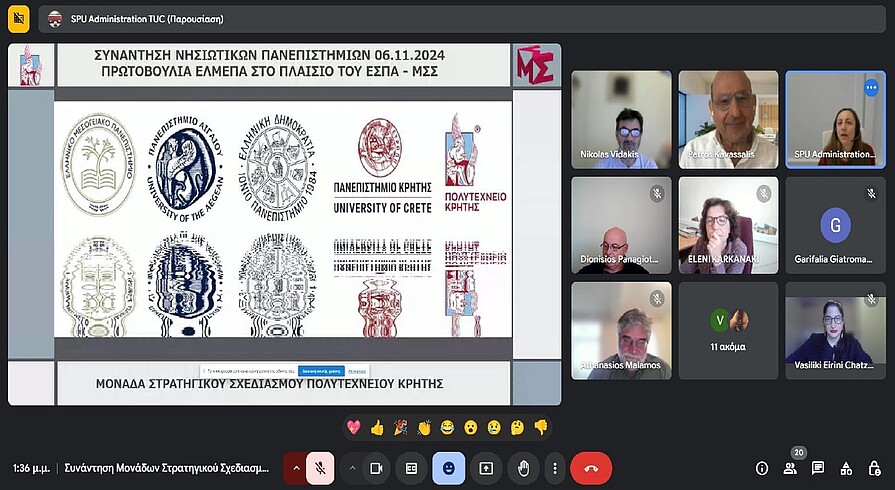Click the yellow presentation icon at top left

click(x=19, y=19)
